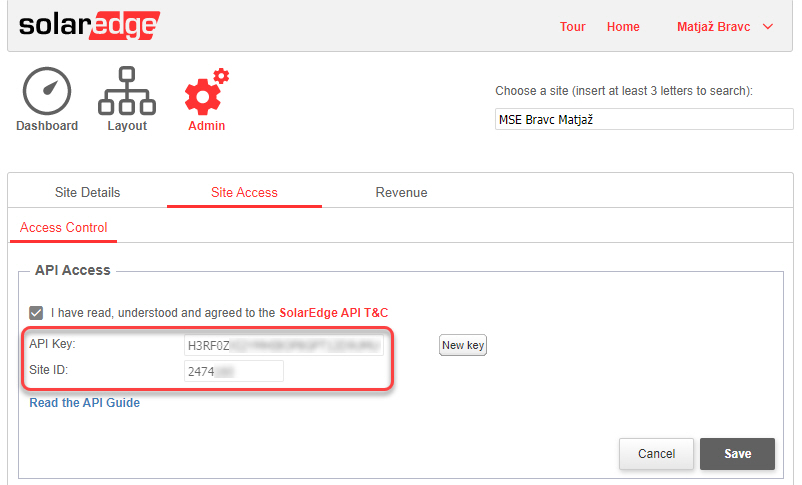
Task: Open the Dashboard gauge icon
Action: click(x=47, y=91)
